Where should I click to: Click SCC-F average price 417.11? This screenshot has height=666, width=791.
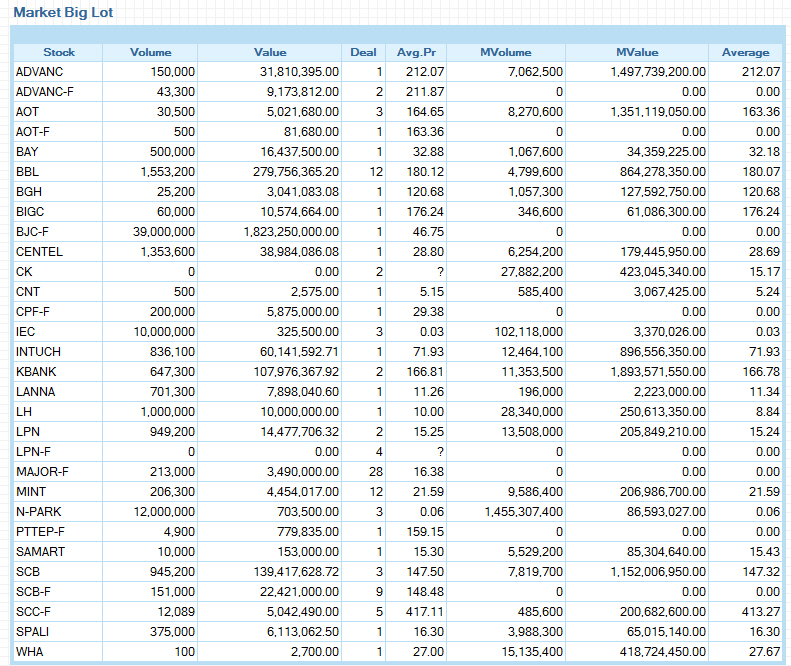pyautogui.click(x=425, y=612)
